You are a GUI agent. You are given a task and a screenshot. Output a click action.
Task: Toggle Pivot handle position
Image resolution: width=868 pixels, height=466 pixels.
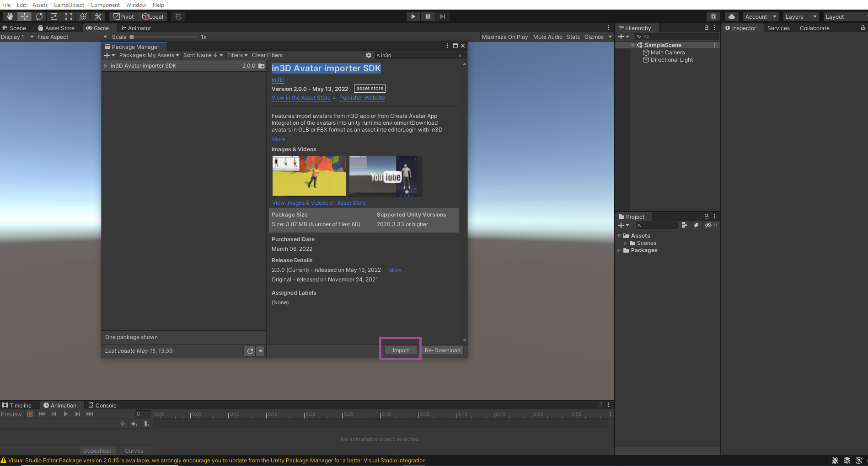(123, 16)
